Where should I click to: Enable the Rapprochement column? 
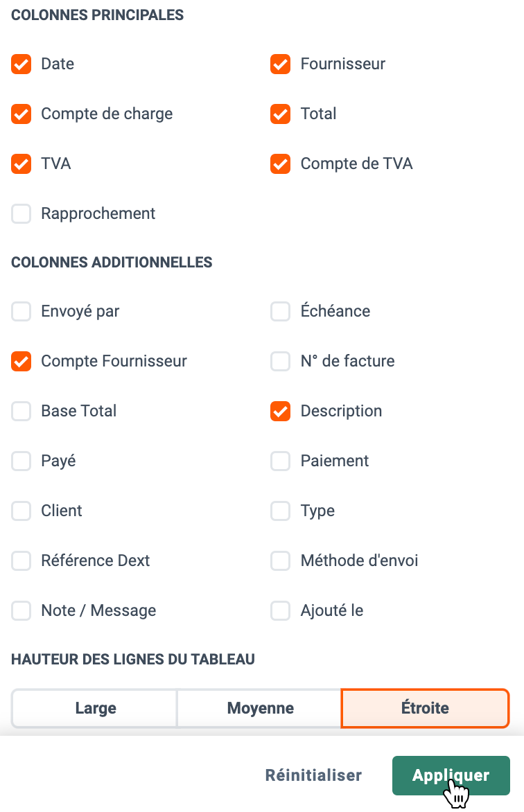21,213
